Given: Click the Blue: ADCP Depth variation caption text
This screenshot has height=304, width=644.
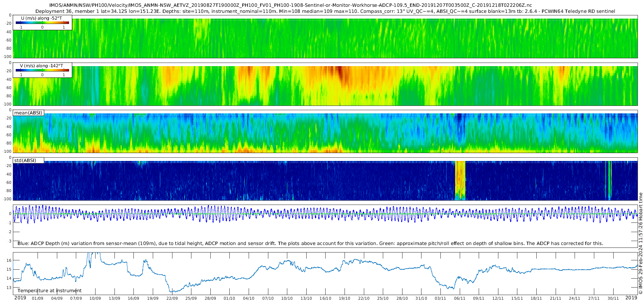Looking at the screenshot, I should pyautogui.click(x=310, y=243).
